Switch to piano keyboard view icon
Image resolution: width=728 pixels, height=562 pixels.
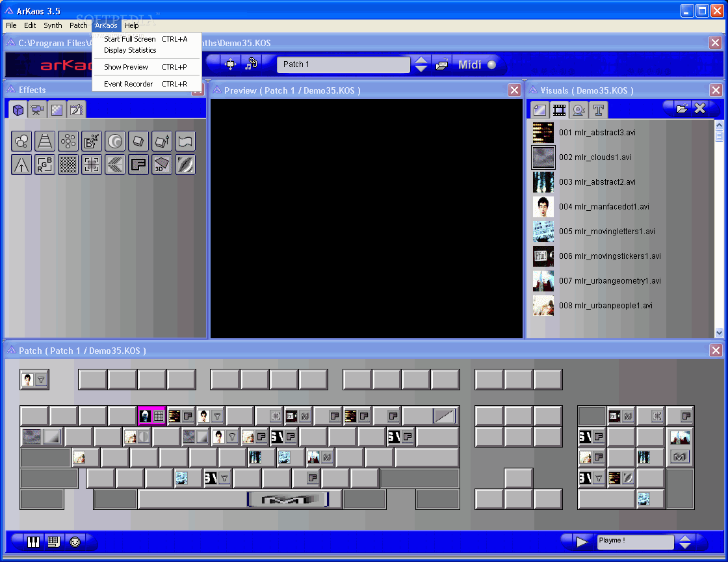[x=33, y=542]
